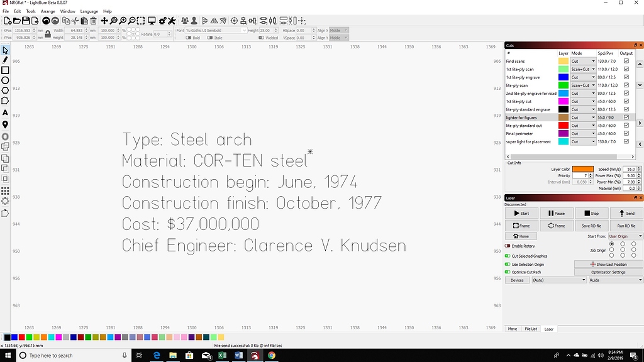Switch to the Move tab
The height and width of the screenshot is (362, 644).
pyautogui.click(x=513, y=328)
